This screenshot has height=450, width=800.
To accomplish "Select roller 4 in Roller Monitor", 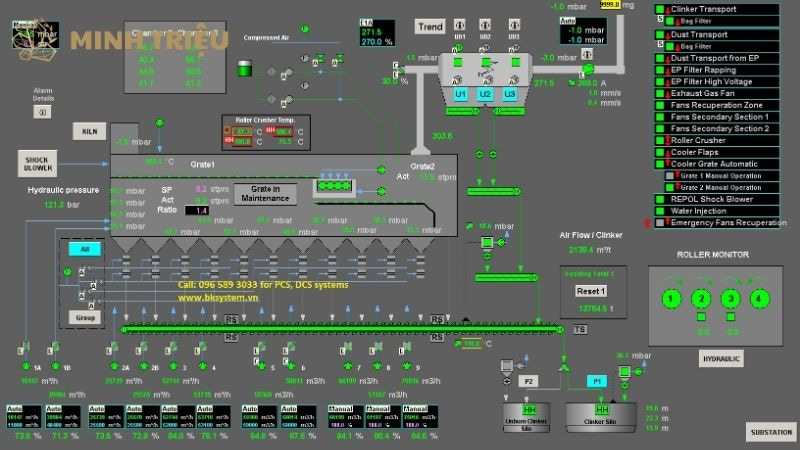I will [760, 299].
